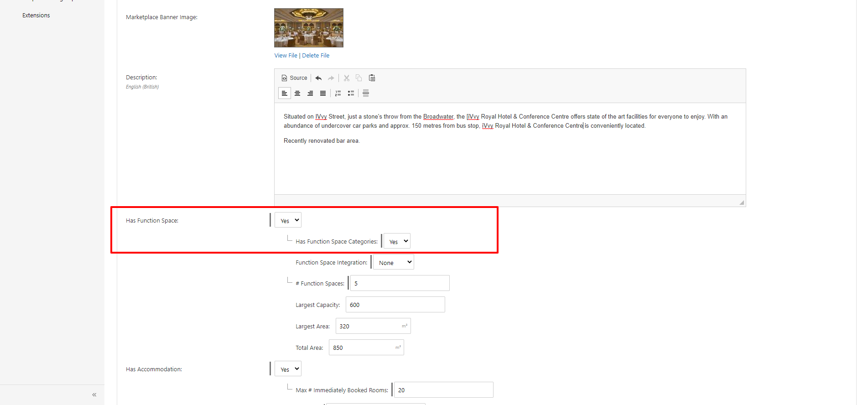Click the Redo arrow icon
Screen dimensions: 868x405
[x=331, y=78]
